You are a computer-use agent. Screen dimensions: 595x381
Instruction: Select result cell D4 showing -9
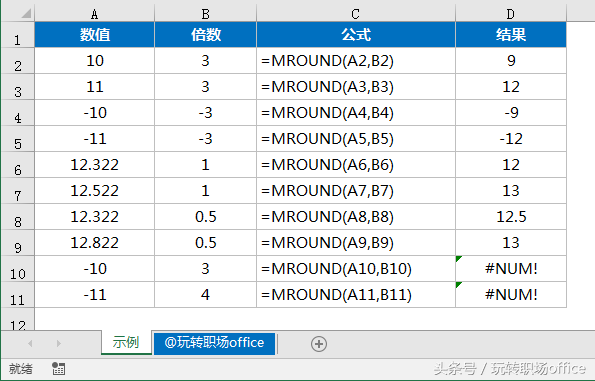click(511, 113)
